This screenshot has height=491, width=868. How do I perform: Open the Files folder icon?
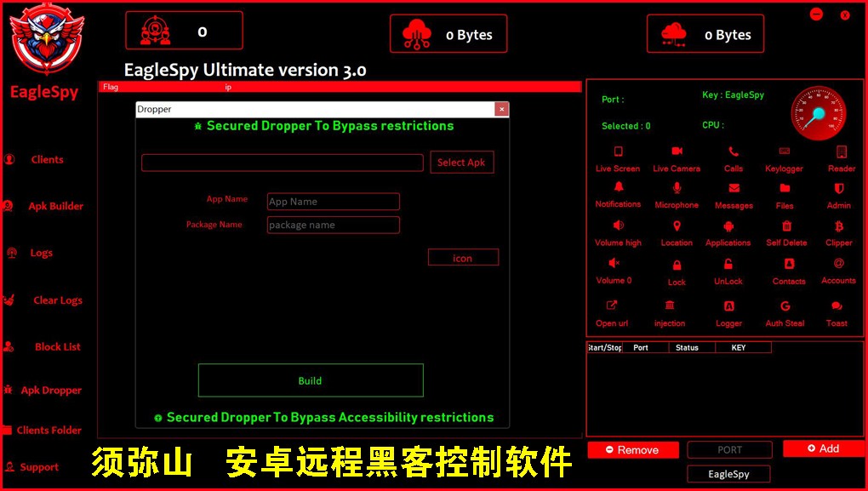pos(785,189)
